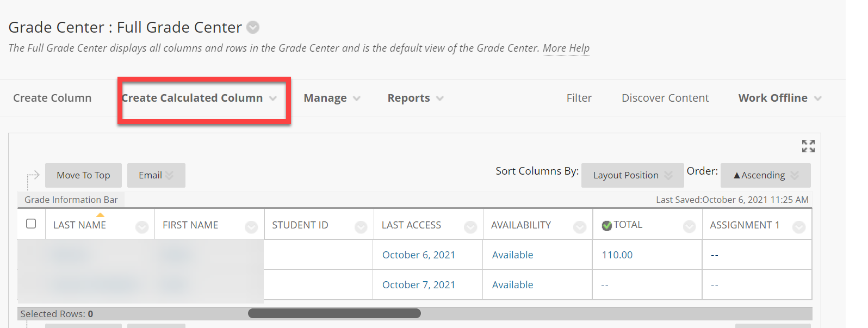Open the chevron menu beside Full Grade Center title
The width and height of the screenshot is (868, 328).
pyautogui.click(x=253, y=27)
